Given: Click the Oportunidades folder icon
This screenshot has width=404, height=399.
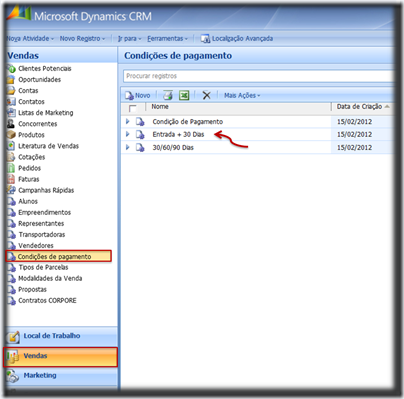Looking at the screenshot, I should pos(11,80).
